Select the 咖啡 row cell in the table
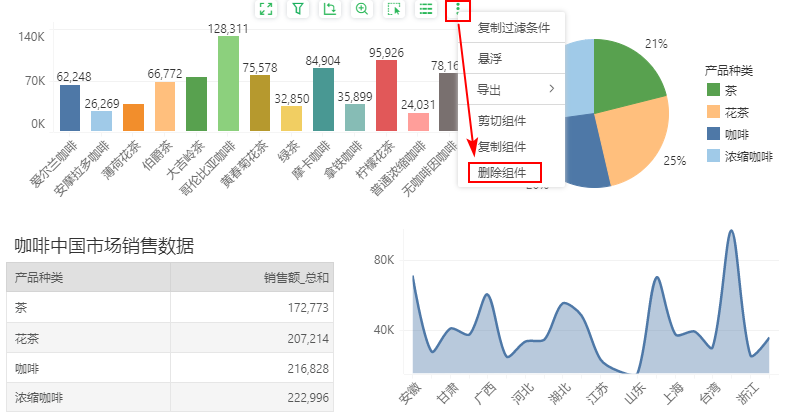The height and width of the screenshot is (420, 787). point(88,368)
